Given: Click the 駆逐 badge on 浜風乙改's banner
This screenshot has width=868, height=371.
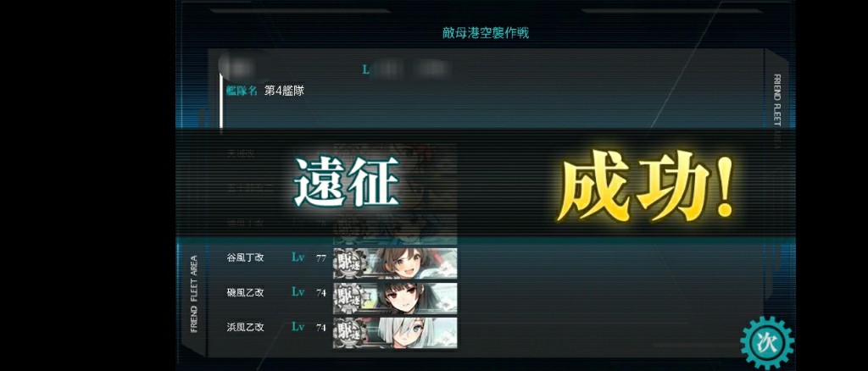Looking at the screenshot, I should click(348, 332).
